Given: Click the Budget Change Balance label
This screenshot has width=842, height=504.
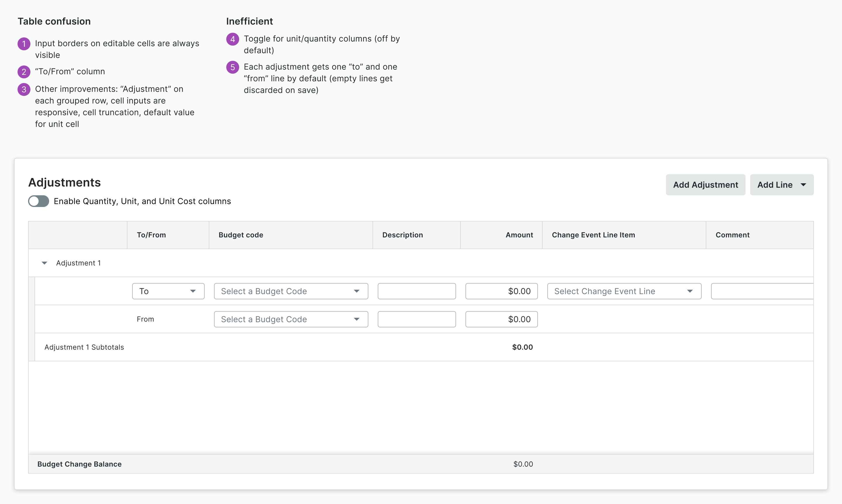Looking at the screenshot, I should 80,464.
